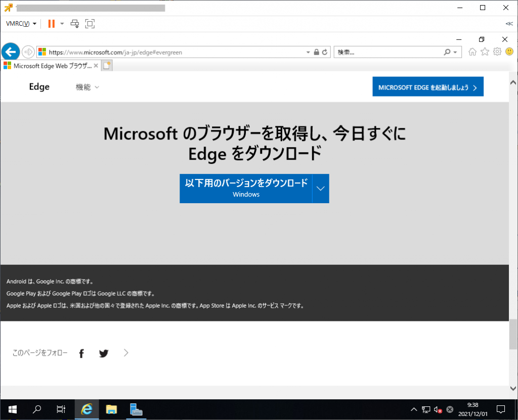Click 'このページをフォロー' text

40,353
